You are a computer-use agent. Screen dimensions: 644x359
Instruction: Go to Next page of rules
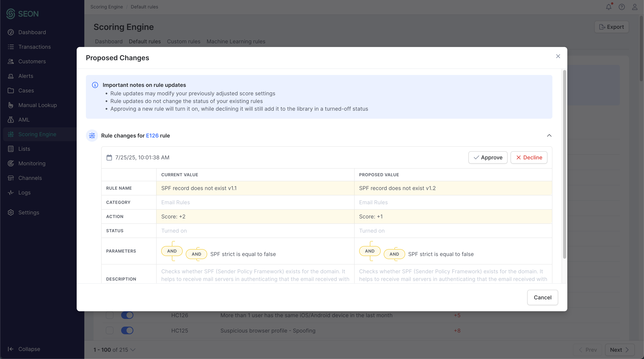[619, 350]
